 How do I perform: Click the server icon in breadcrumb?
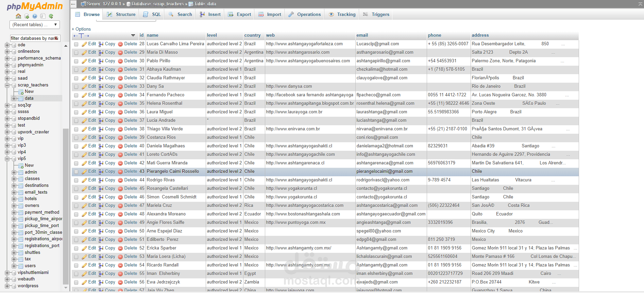click(83, 4)
